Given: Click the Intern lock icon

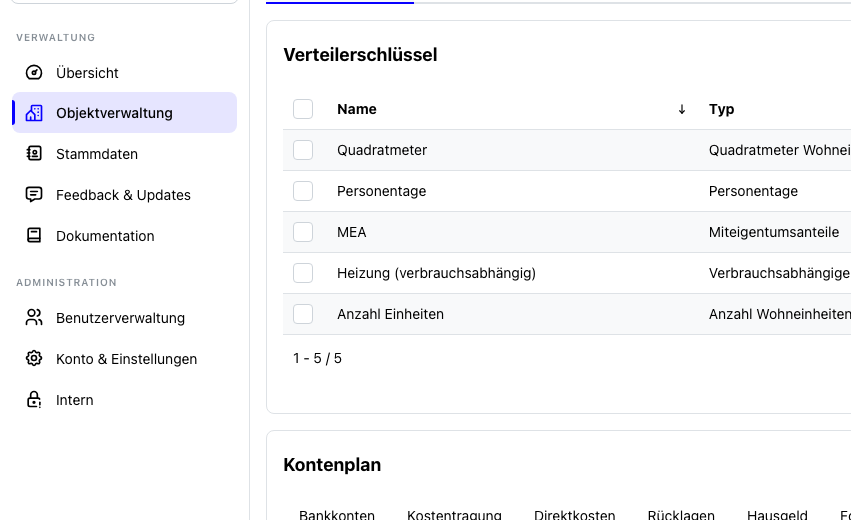Looking at the screenshot, I should coord(34,399).
